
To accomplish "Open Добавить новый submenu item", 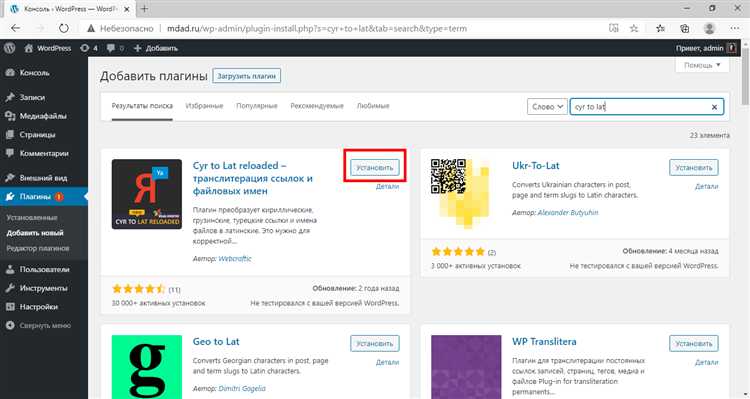I will [35, 233].
